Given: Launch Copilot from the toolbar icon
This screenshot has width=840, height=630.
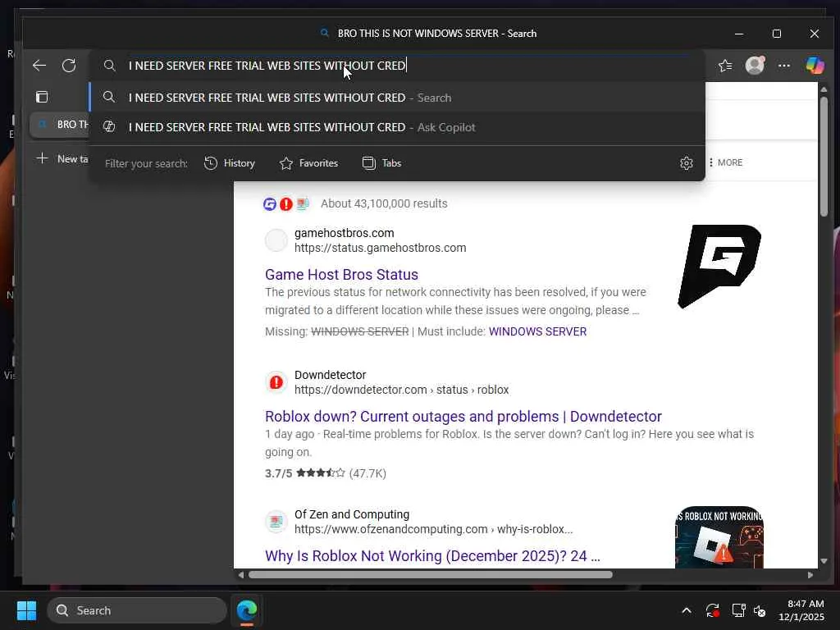Looking at the screenshot, I should 815,66.
